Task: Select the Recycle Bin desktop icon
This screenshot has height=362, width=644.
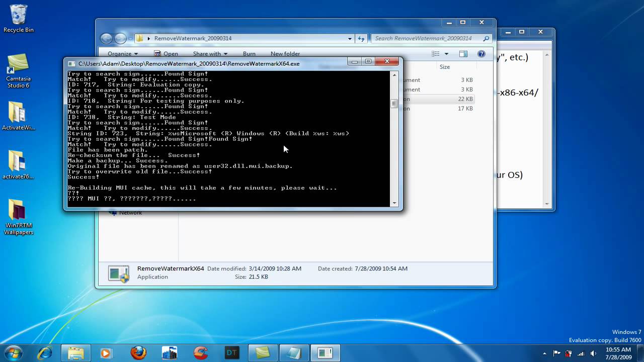Action: (19, 19)
